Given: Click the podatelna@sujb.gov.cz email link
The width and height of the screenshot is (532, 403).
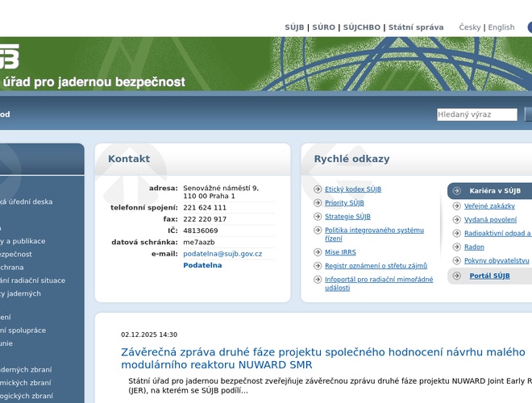Looking at the screenshot, I should [222, 254].
